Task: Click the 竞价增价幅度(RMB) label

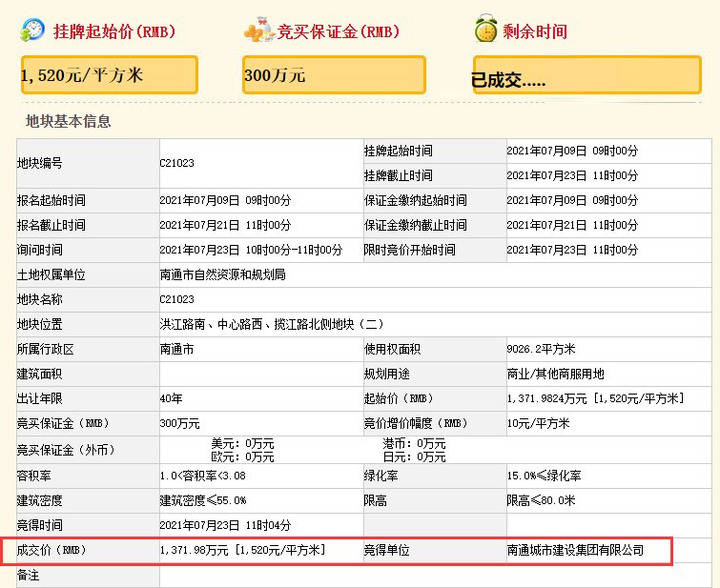Action: click(416, 423)
